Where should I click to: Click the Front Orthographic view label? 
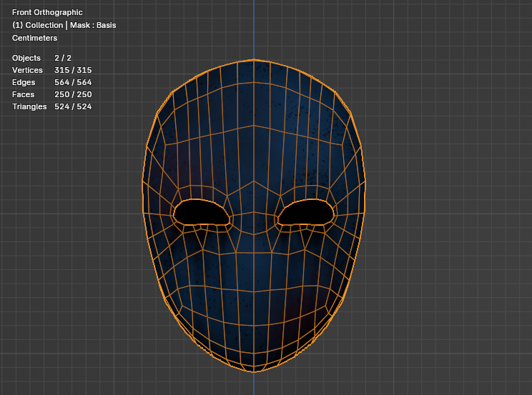tap(47, 13)
